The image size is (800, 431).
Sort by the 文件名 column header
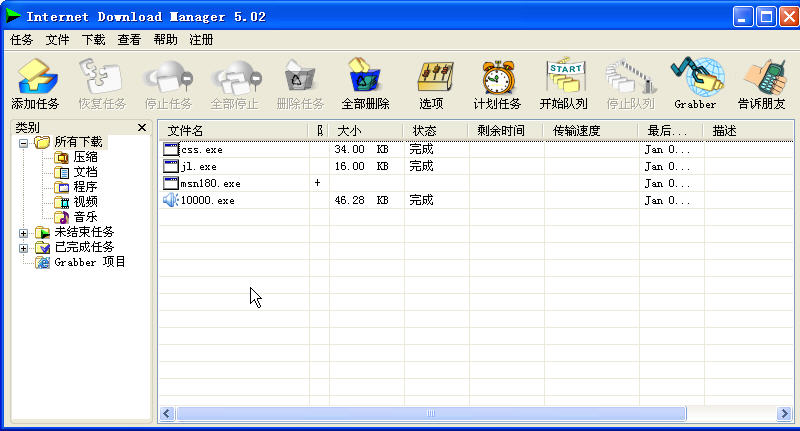234,131
